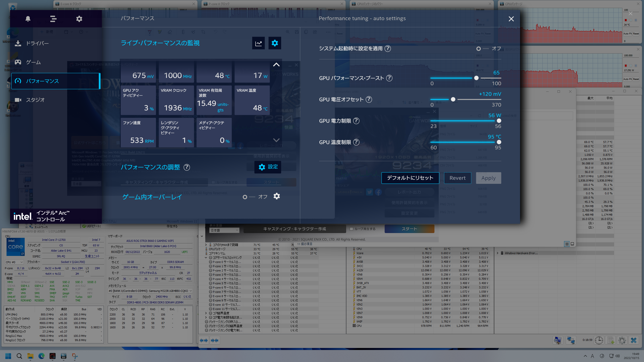Switch to details list view in file explorer

(x=567, y=244)
